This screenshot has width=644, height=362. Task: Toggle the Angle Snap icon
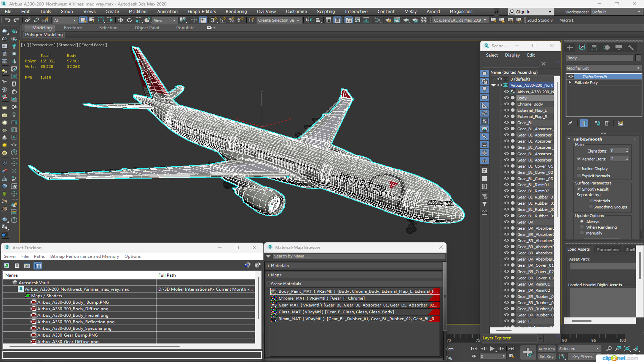(222, 20)
